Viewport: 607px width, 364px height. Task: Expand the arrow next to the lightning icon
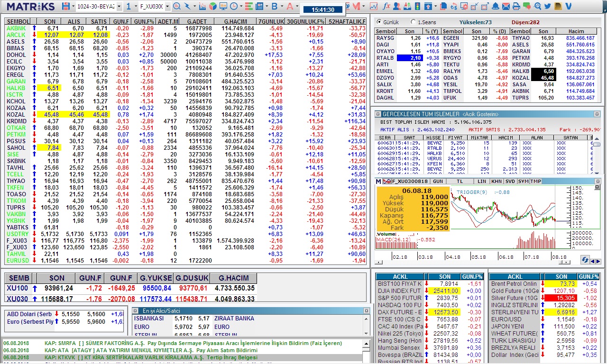[194, 6]
